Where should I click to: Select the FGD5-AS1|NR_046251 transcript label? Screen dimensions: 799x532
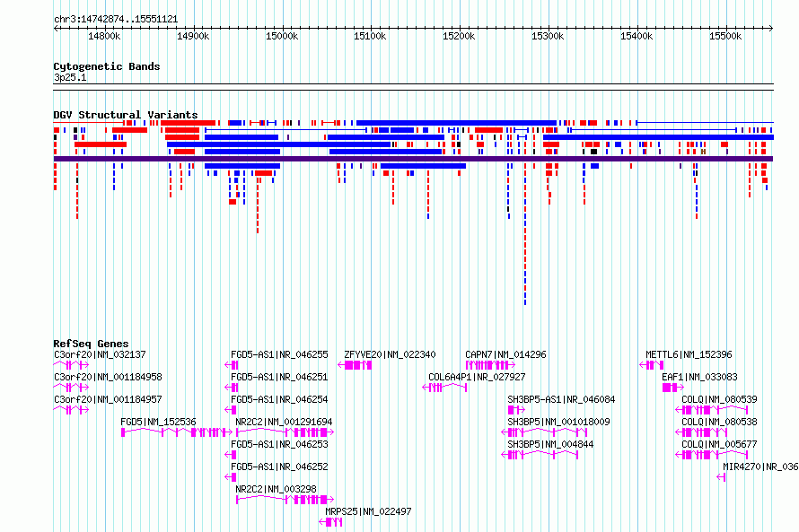pos(279,377)
